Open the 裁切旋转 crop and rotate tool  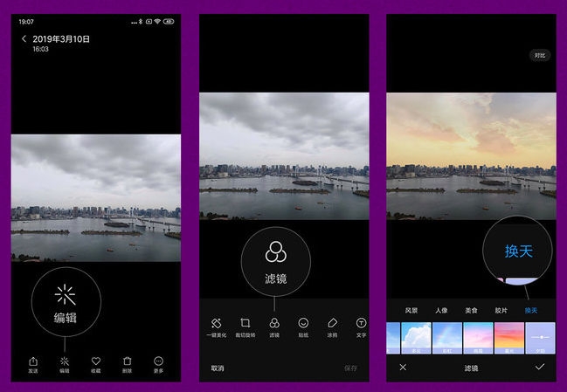tap(245, 327)
